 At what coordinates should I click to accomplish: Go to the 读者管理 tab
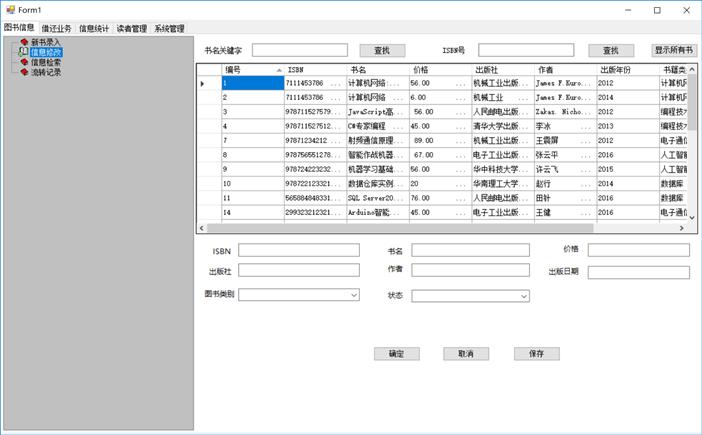tap(132, 29)
